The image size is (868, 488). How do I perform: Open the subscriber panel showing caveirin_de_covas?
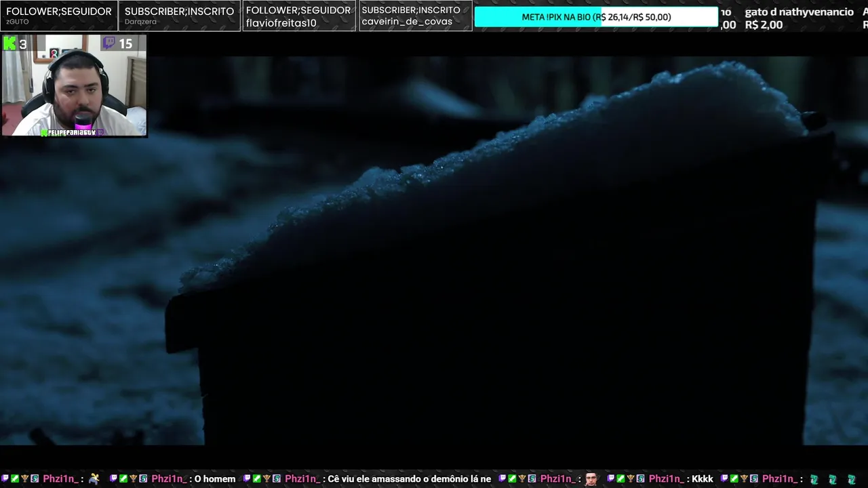tap(416, 16)
